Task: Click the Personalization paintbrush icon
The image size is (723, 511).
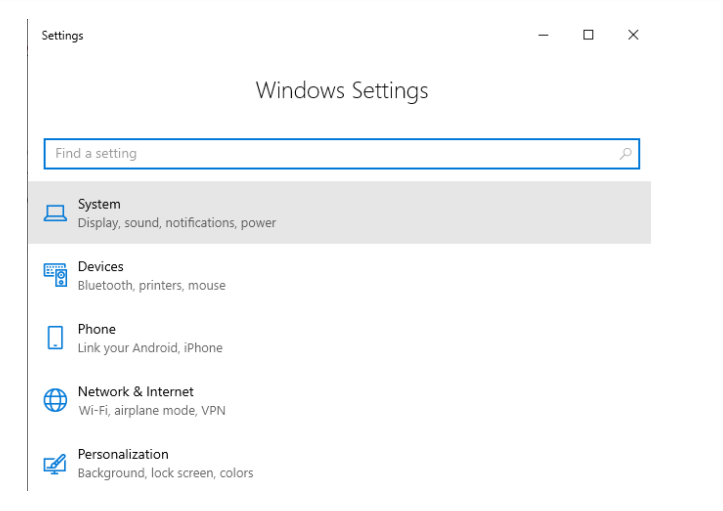Action: pyautogui.click(x=55, y=463)
